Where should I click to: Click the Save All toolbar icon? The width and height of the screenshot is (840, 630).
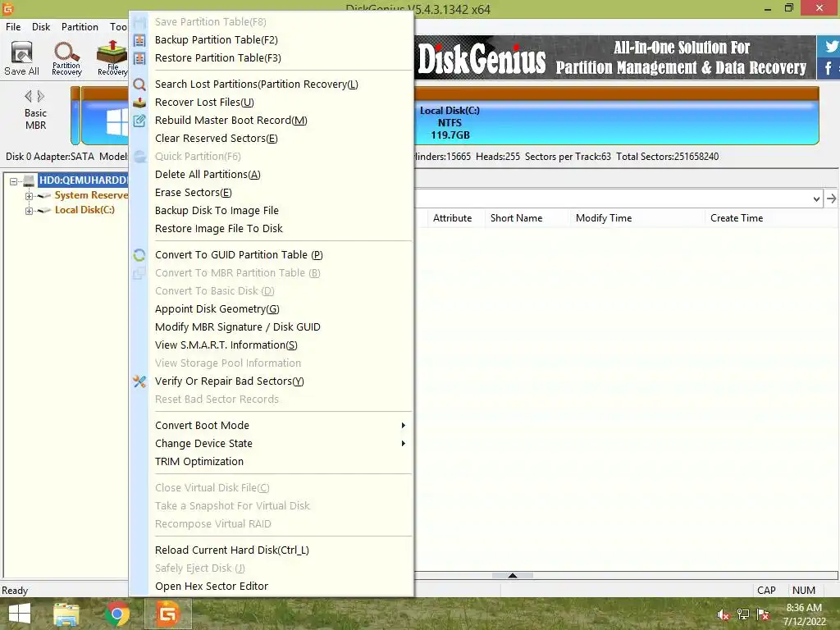[21, 58]
